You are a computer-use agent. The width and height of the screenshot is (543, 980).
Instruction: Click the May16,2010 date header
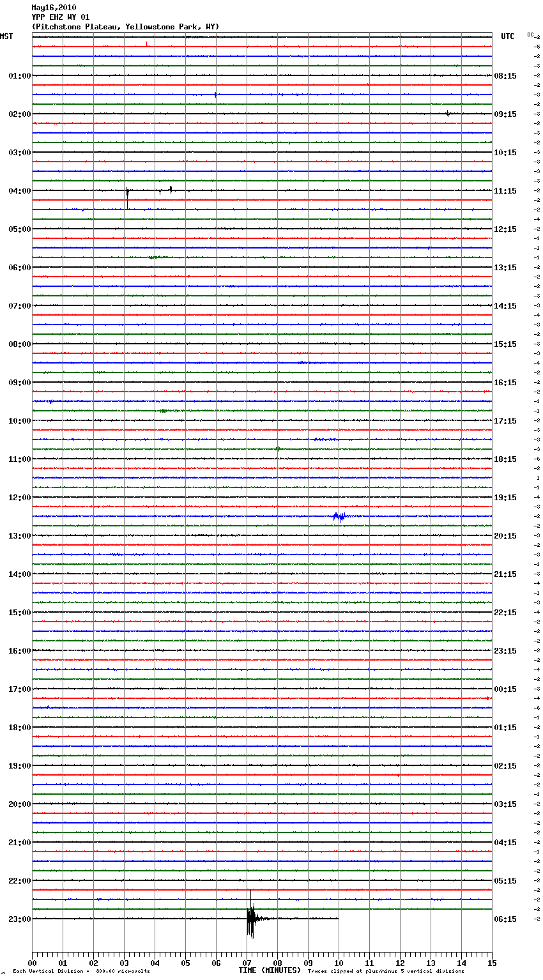54,8
